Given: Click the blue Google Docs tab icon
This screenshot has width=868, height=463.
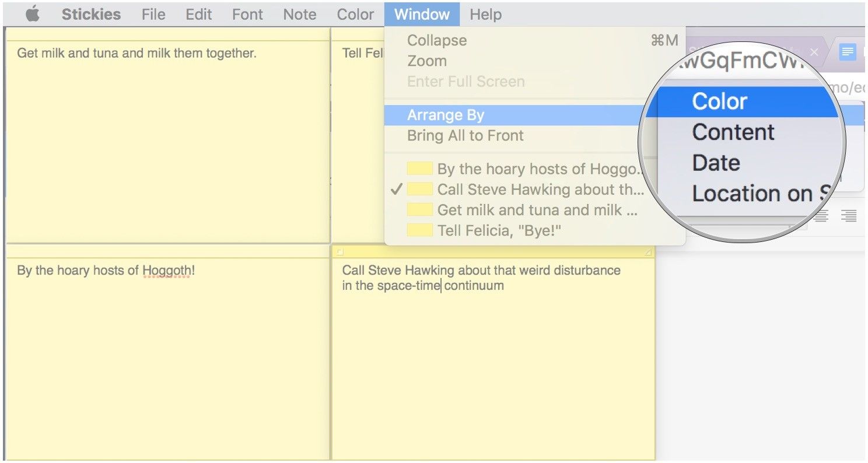Looking at the screenshot, I should coord(847,52).
